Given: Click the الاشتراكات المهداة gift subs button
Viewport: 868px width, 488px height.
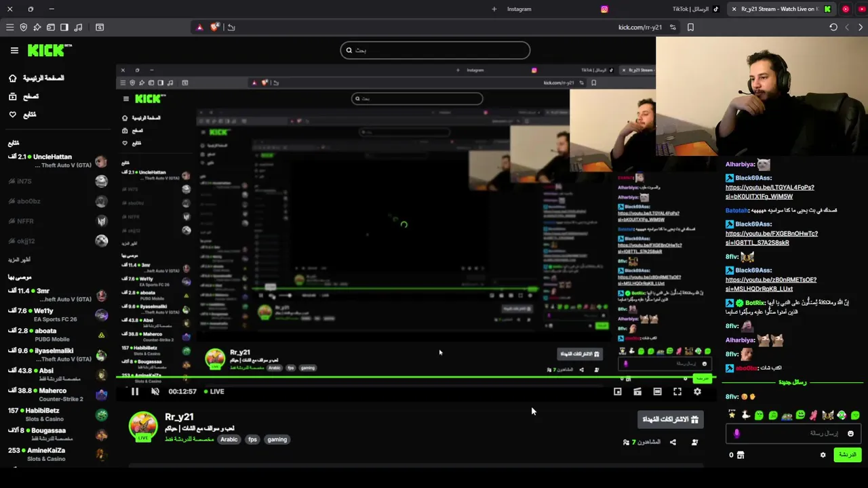Looking at the screenshot, I should click(671, 420).
